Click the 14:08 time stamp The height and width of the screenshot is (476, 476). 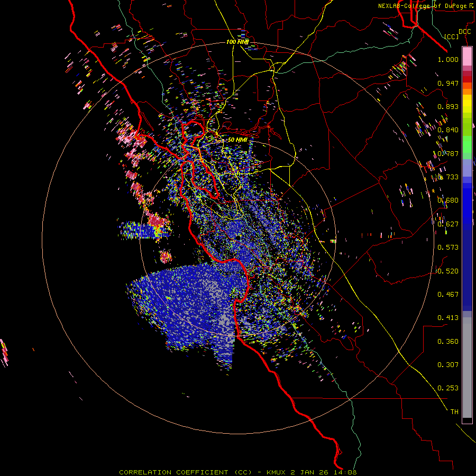coord(346,472)
